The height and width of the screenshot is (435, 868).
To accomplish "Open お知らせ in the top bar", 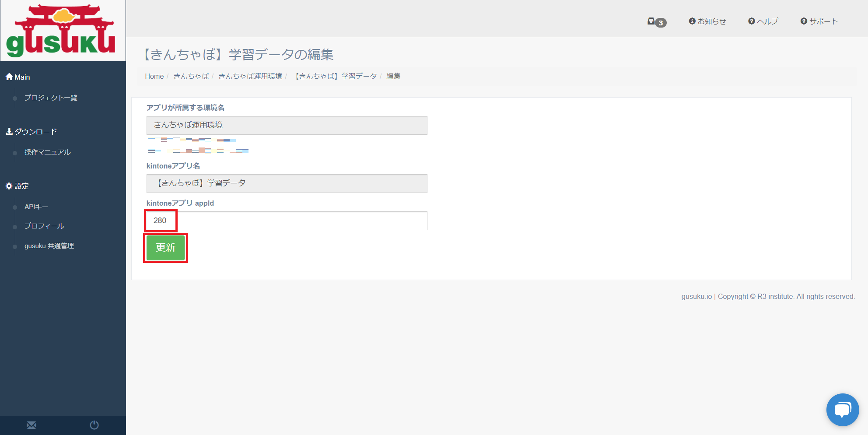I will pyautogui.click(x=707, y=21).
